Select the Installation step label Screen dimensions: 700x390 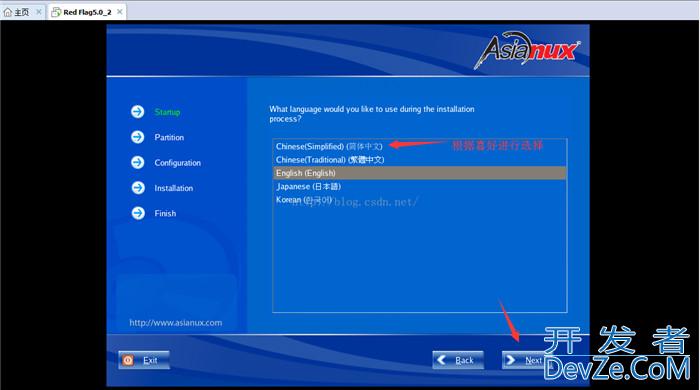[x=174, y=188]
